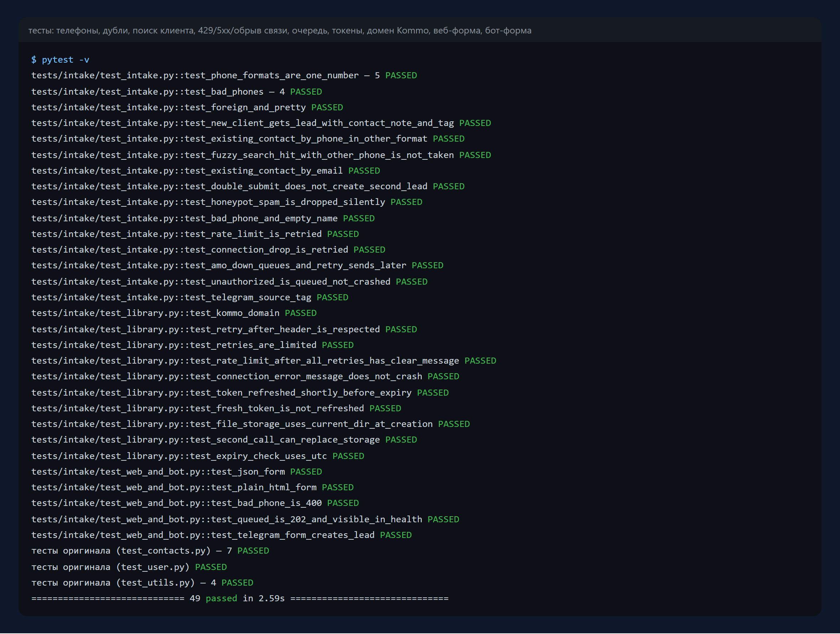Select the test_foreign_and_pretty result row
The width and height of the screenshot is (840, 634).
pyautogui.click(x=187, y=107)
